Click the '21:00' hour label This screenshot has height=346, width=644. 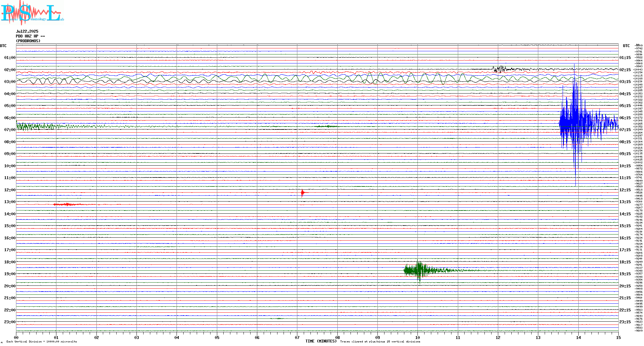point(10,298)
